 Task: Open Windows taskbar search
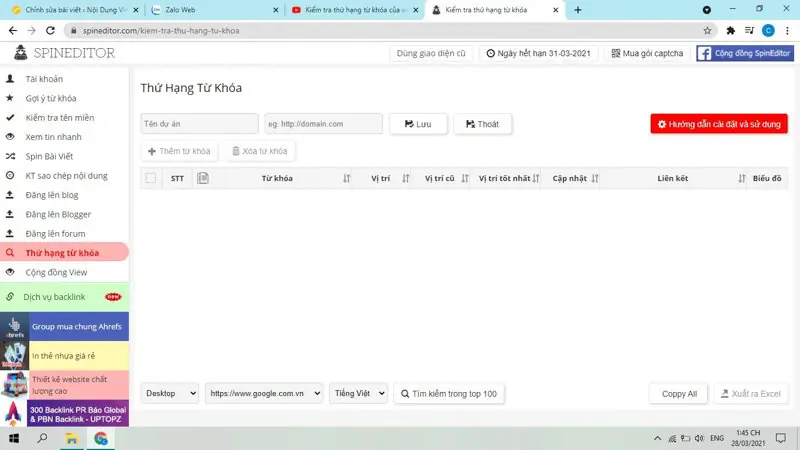[42, 438]
